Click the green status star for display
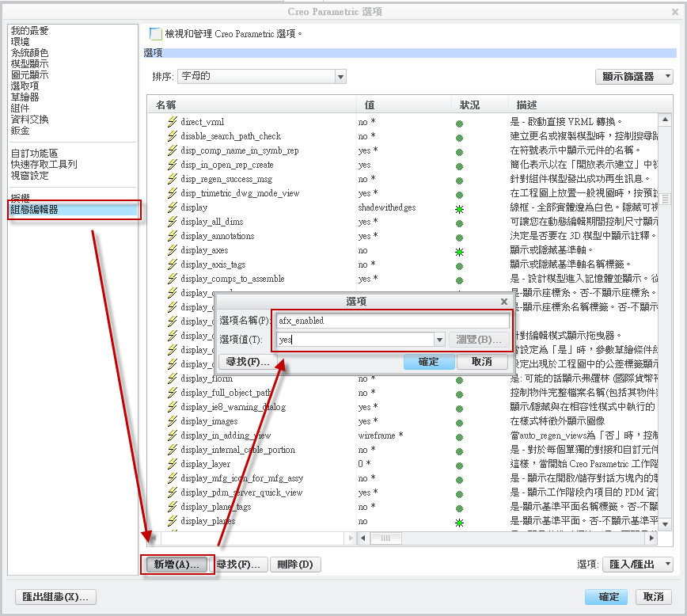The width and height of the screenshot is (687, 616). coord(459,208)
